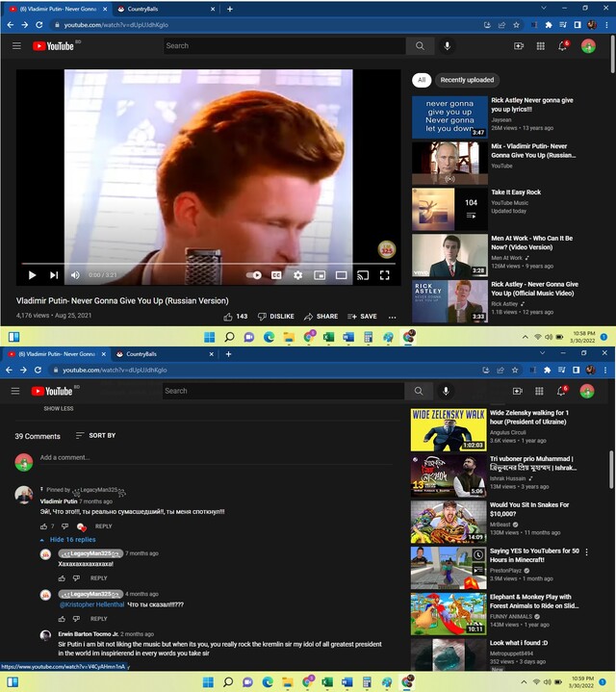Image resolution: width=616 pixels, height=692 pixels.
Task: Click the page scrollbar in the bottom window
Action: coord(611,470)
